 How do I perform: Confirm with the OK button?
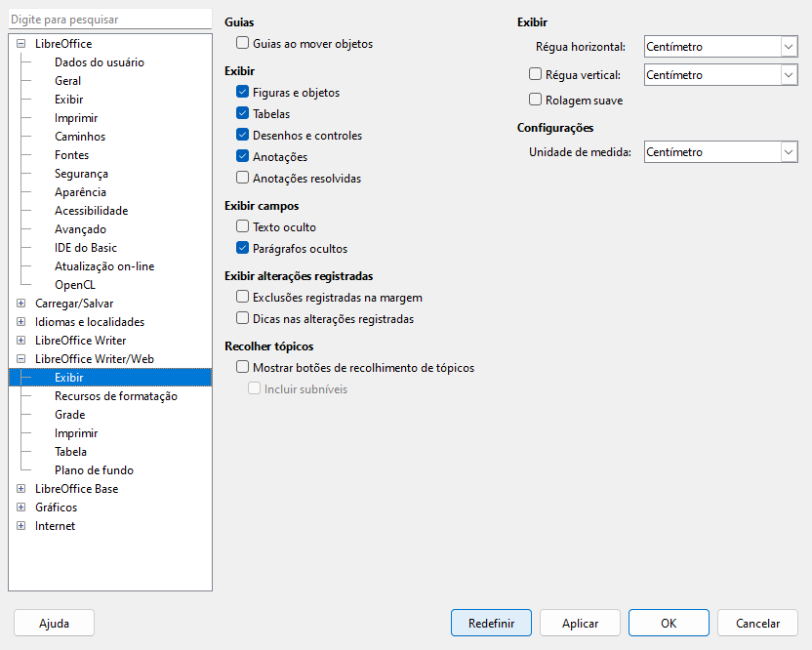pyautogui.click(x=669, y=623)
